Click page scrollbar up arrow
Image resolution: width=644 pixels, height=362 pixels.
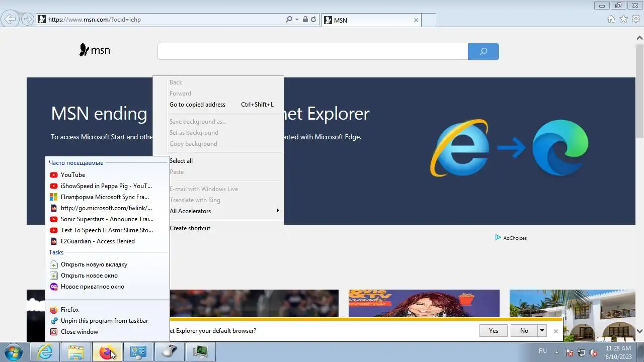640,38
